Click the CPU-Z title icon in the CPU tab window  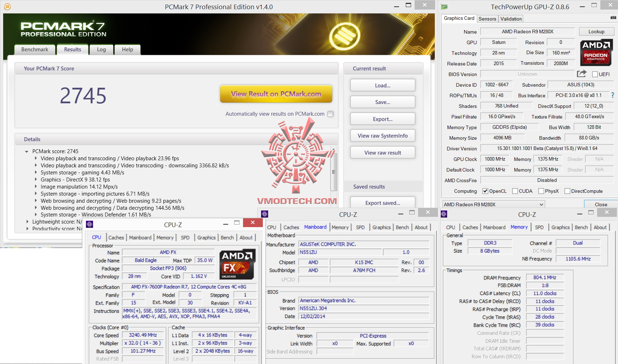tap(89, 224)
